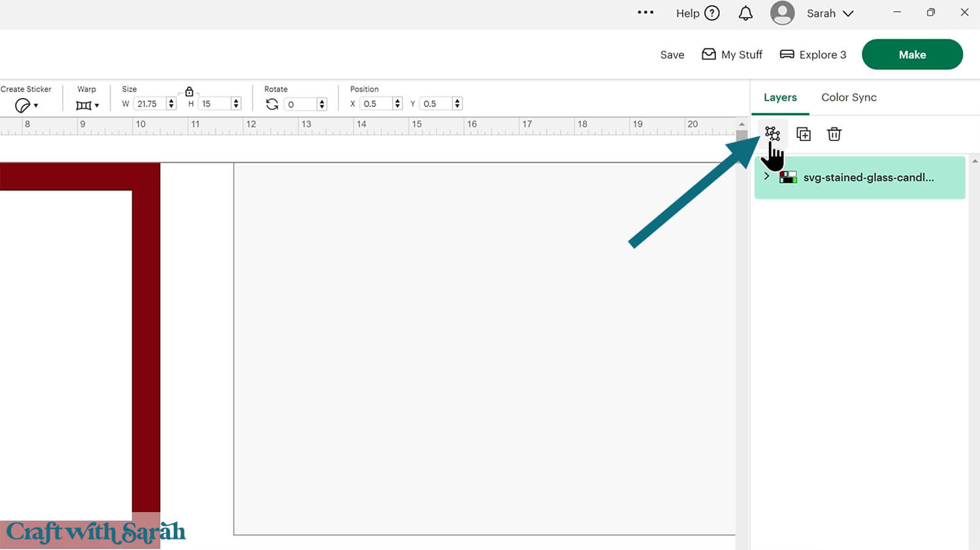The image size is (980, 550).
Task: Click the Help question mark icon
Action: click(x=712, y=14)
